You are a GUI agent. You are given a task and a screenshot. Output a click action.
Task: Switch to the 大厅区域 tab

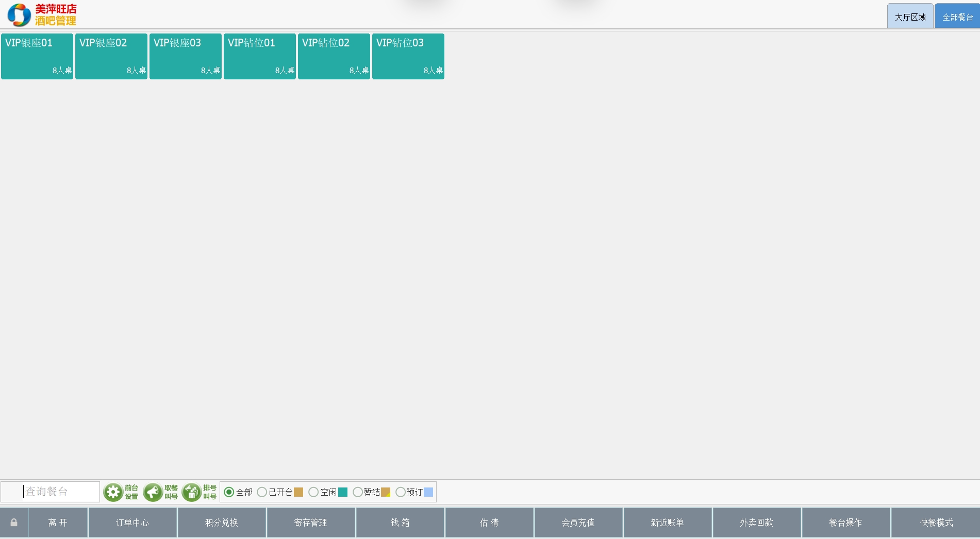click(x=910, y=17)
